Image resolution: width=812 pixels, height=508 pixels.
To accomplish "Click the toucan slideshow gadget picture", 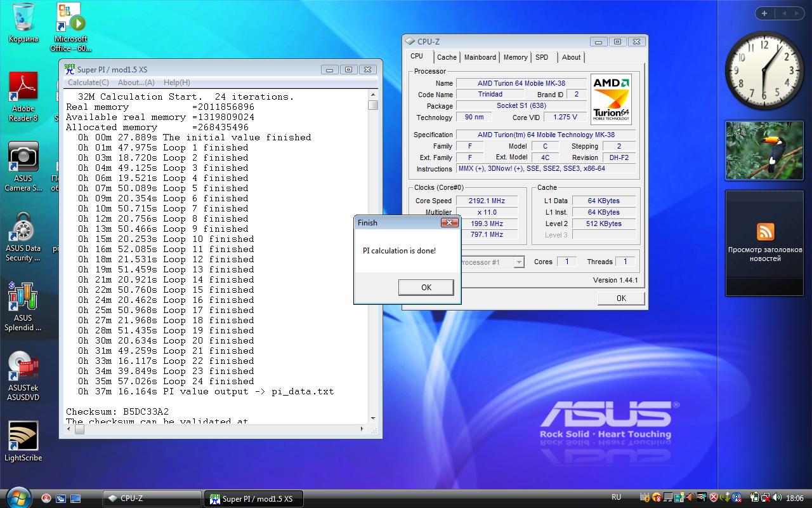I will click(x=765, y=150).
